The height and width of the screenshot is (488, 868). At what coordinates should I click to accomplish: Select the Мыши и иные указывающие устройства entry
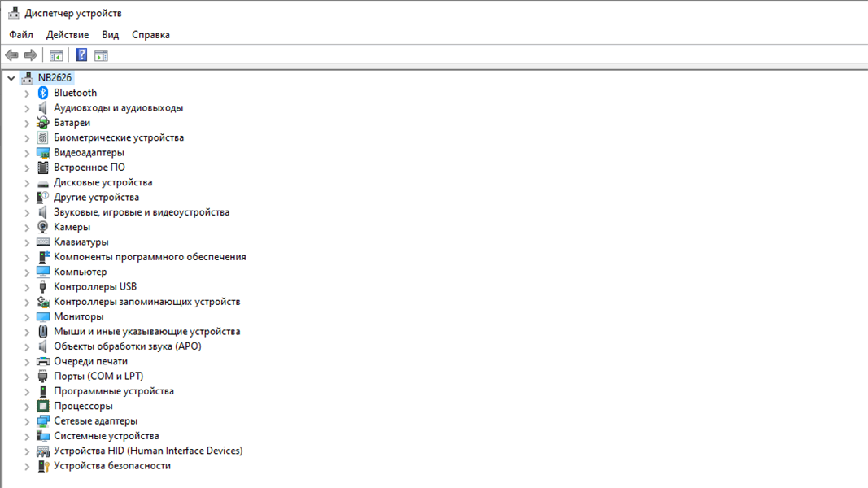(x=146, y=331)
